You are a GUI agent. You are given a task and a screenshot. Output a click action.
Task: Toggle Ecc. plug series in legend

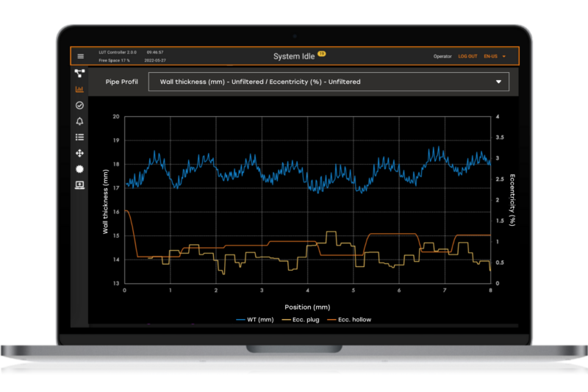[301, 320]
